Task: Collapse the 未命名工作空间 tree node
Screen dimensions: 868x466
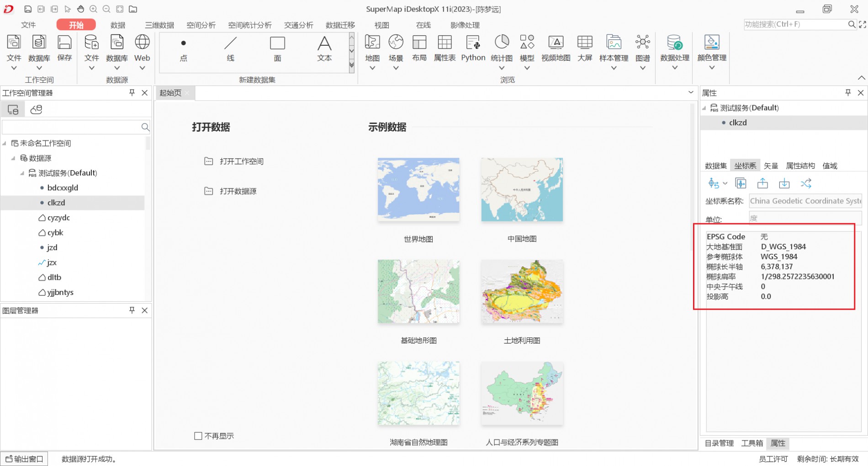Action: [x=5, y=143]
